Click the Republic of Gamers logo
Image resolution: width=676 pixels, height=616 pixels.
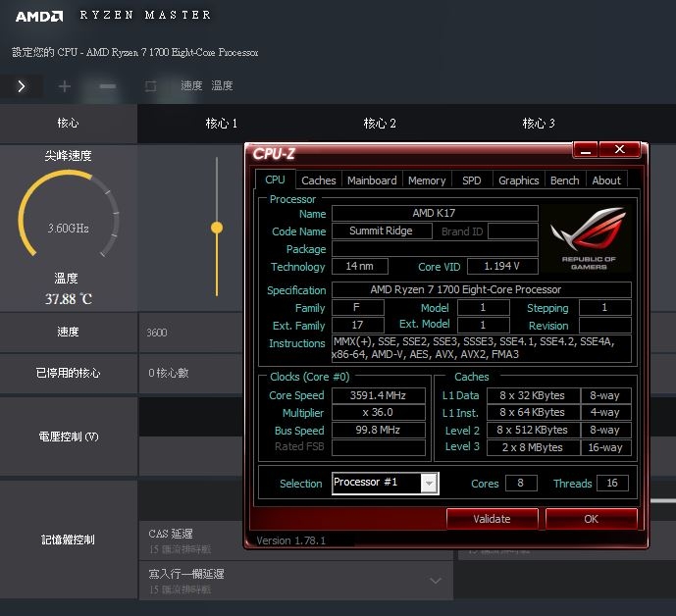click(x=587, y=238)
